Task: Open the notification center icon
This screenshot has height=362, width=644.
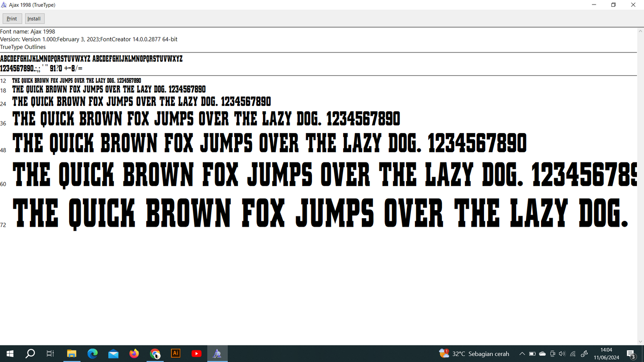Action: click(631, 354)
